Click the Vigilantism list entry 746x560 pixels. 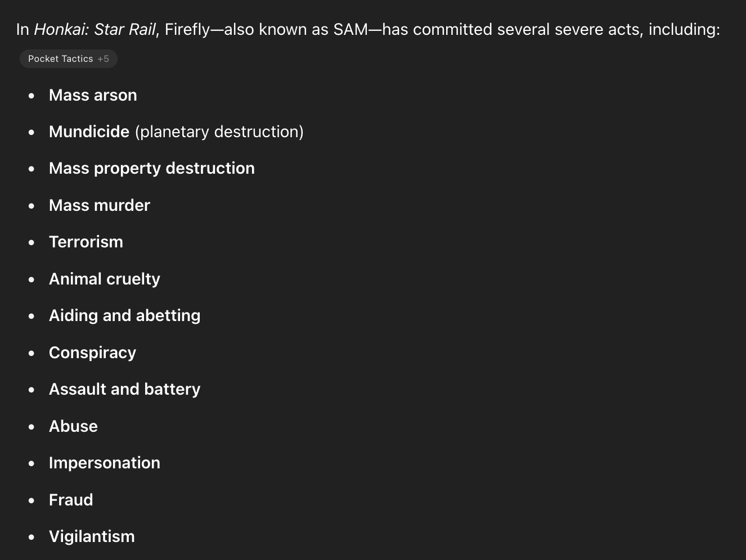(x=92, y=536)
